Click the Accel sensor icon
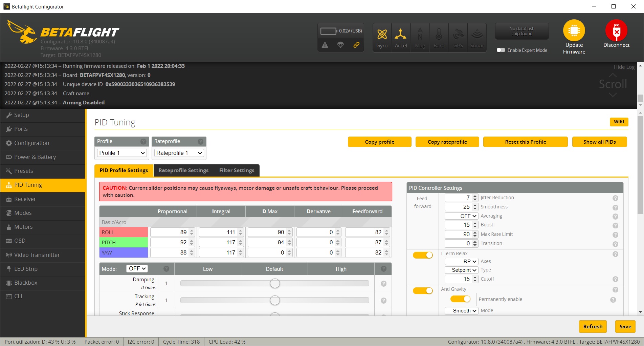 (401, 34)
